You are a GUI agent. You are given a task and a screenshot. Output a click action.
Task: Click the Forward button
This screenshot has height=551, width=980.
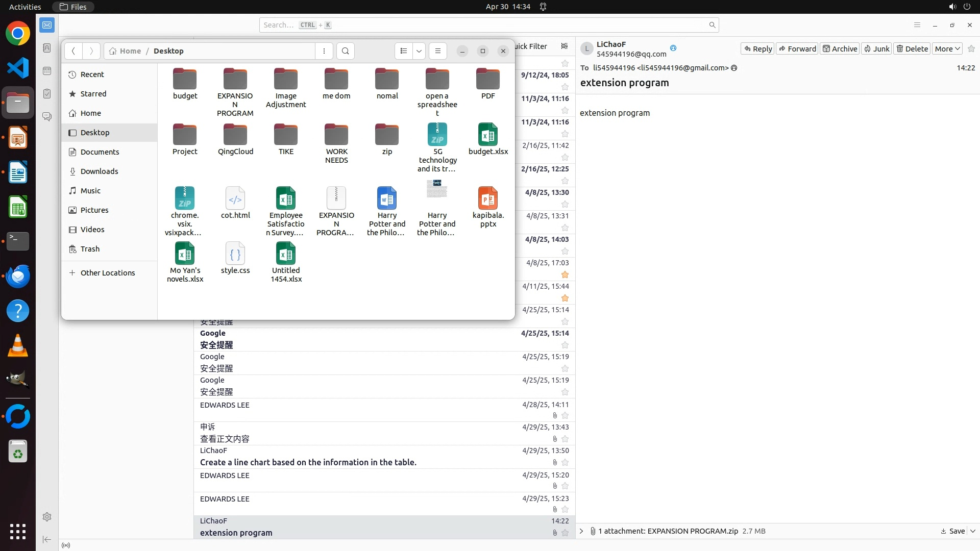tap(797, 49)
